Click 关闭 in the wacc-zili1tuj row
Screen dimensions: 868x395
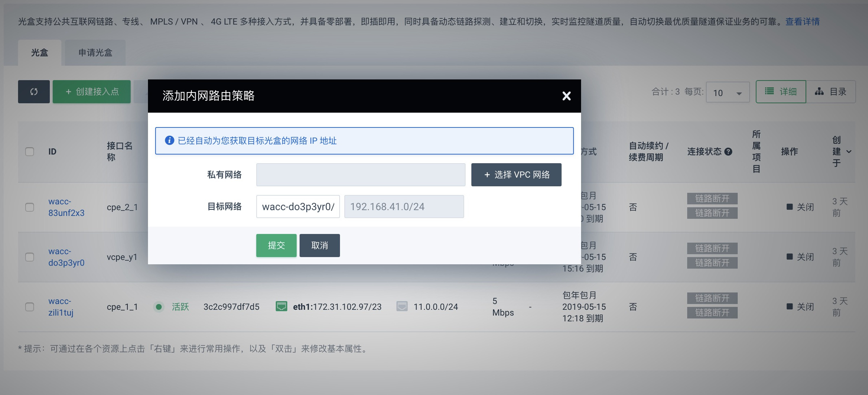(800, 307)
